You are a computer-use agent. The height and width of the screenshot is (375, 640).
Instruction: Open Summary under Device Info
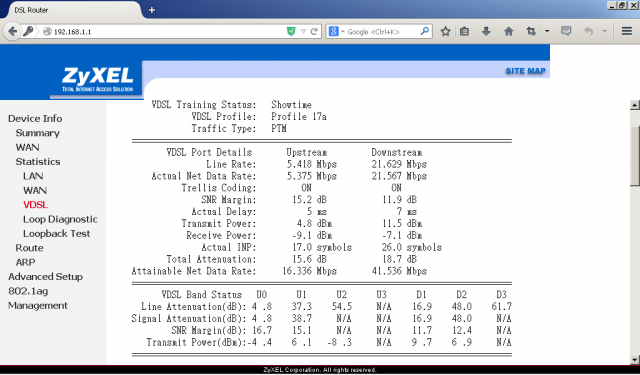click(x=38, y=133)
